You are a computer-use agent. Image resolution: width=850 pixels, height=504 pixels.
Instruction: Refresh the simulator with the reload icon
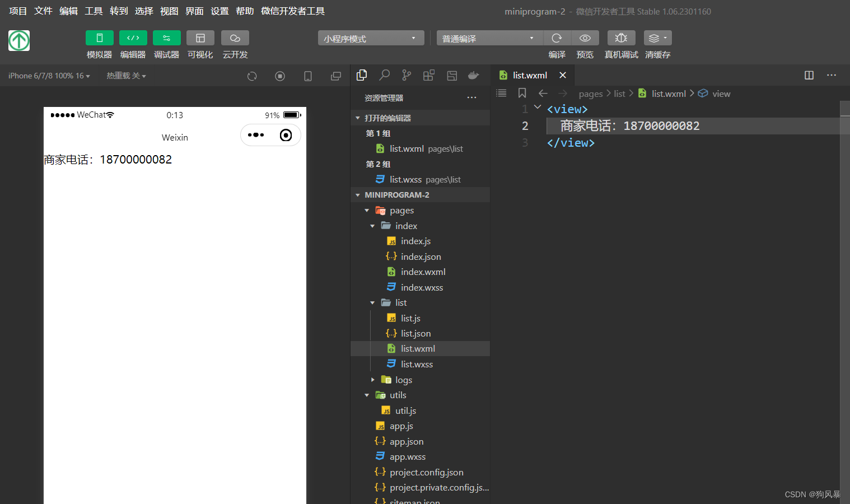pos(252,76)
